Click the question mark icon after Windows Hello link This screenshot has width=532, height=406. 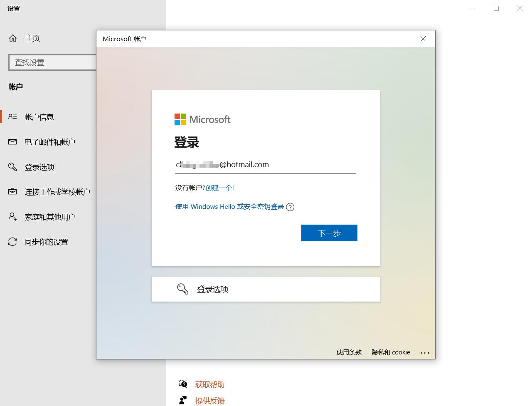290,207
